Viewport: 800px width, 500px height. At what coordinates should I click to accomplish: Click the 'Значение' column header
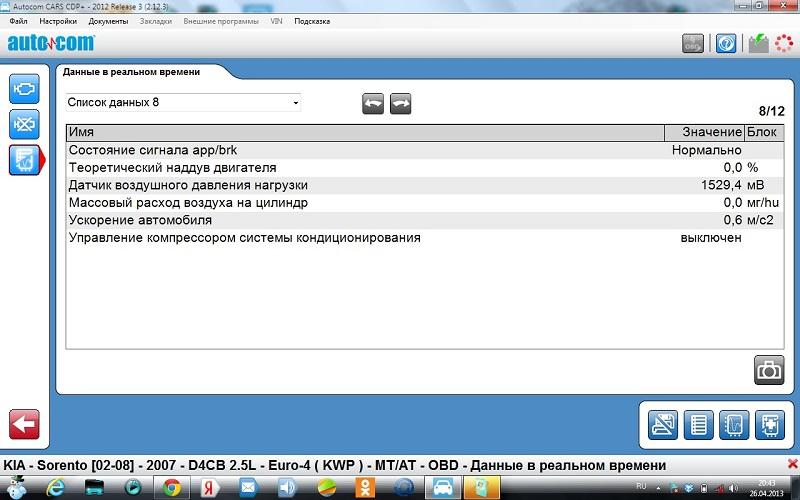point(705,132)
